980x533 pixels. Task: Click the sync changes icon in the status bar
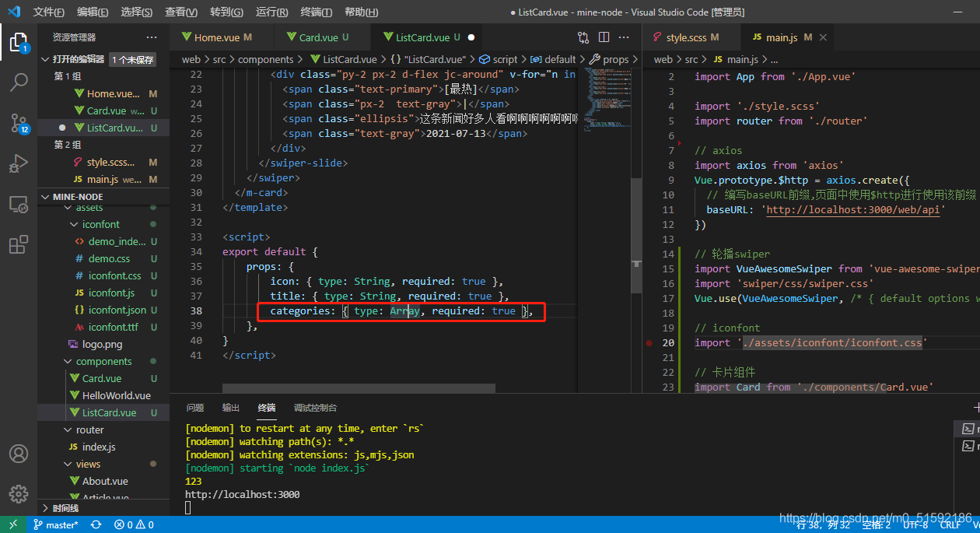pyautogui.click(x=96, y=525)
